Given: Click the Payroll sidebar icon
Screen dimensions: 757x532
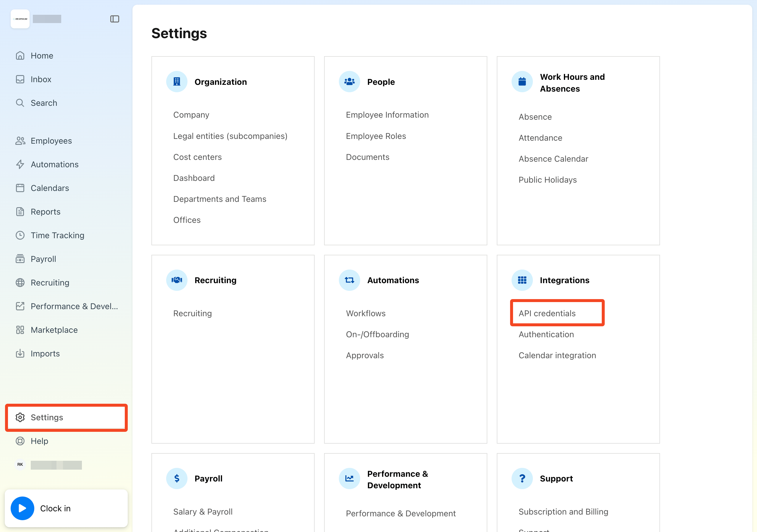Looking at the screenshot, I should click(20, 259).
